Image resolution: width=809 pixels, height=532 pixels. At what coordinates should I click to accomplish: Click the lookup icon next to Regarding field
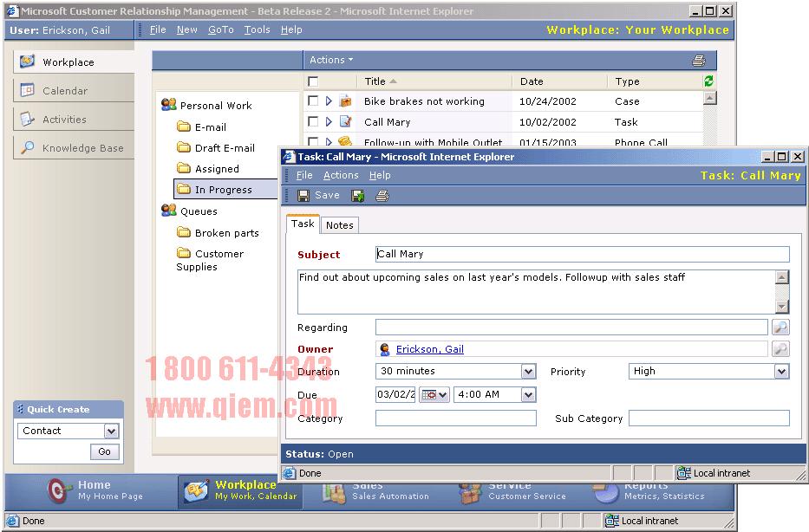(780, 327)
